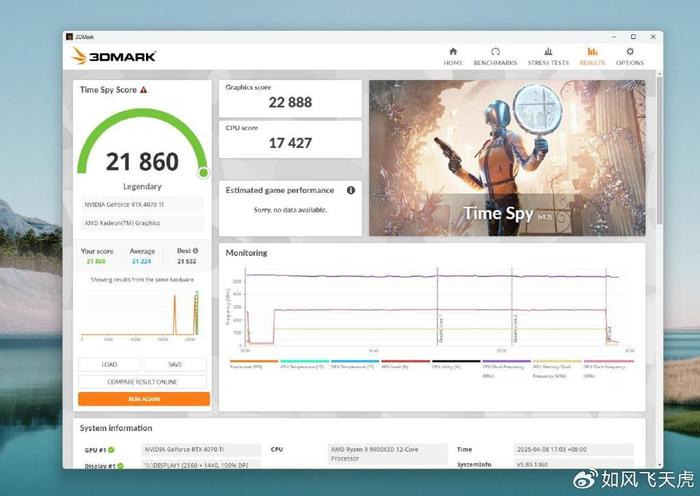
Task: Switch to the STRESS TESTS tab
Action: pyautogui.click(x=548, y=56)
